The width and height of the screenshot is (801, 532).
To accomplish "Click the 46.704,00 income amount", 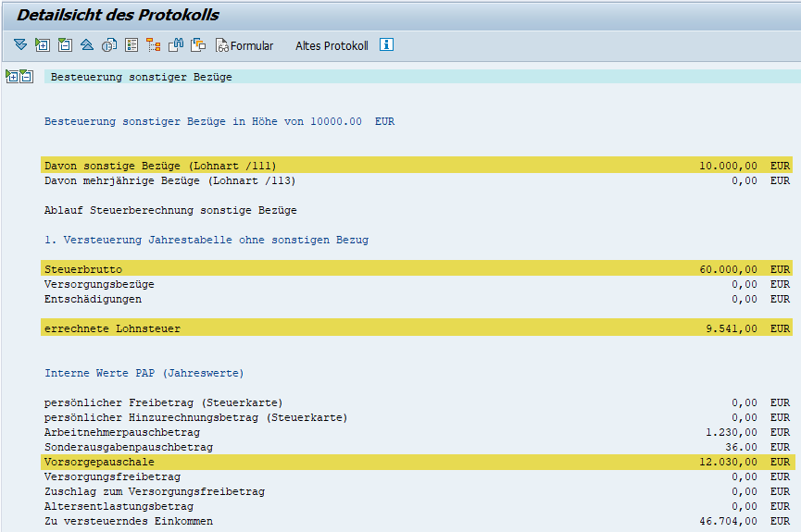I will (728, 521).
